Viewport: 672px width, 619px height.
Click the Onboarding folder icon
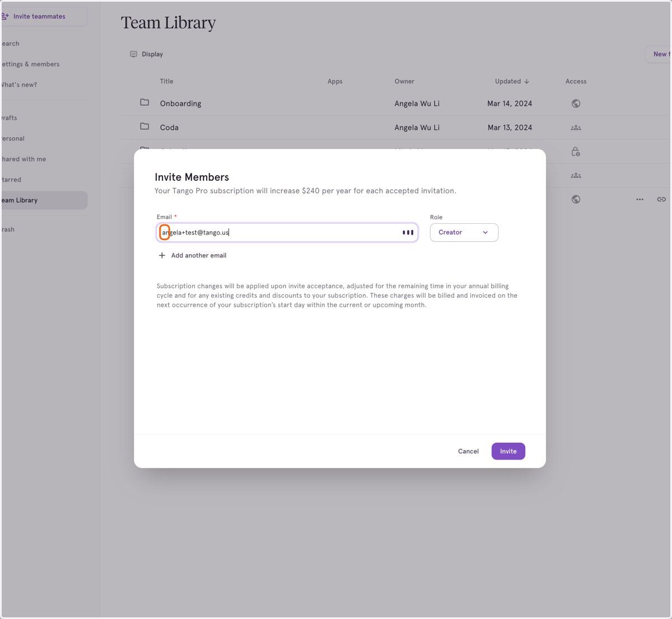click(144, 102)
